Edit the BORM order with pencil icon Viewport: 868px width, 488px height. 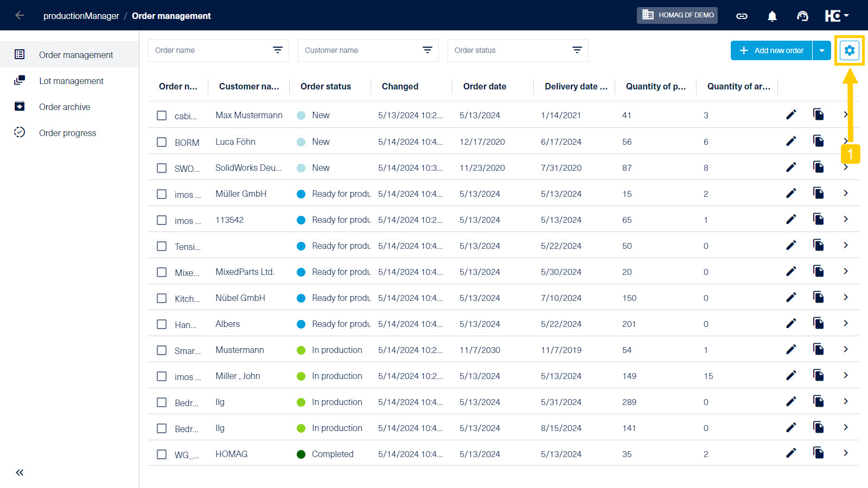(x=791, y=142)
